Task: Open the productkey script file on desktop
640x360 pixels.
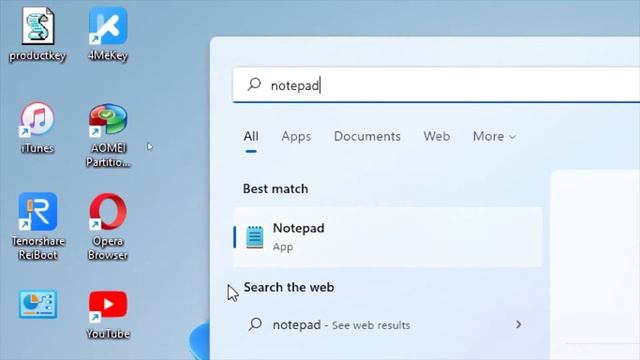Action: coord(38,34)
